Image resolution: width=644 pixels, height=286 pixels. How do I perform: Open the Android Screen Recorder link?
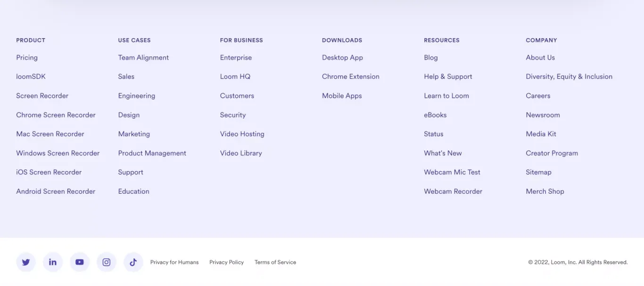click(x=56, y=191)
